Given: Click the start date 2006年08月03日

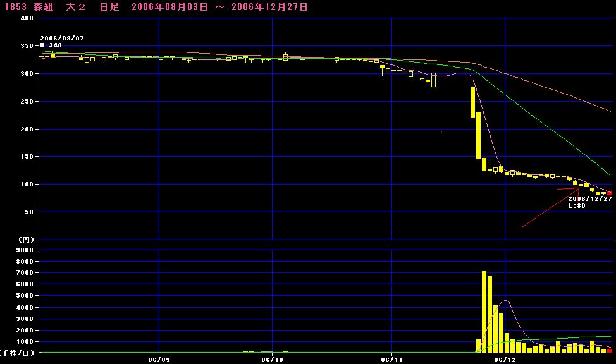Looking at the screenshot, I should (x=169, y=7).
